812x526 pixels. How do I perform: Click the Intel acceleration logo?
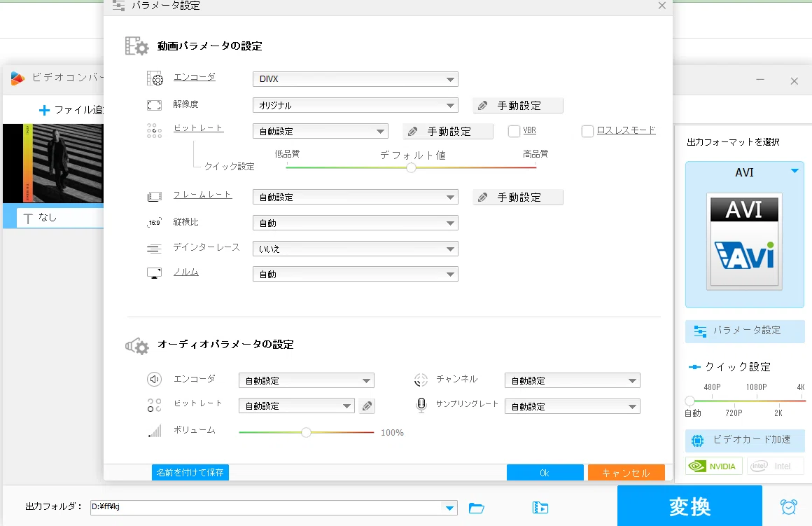pos(775,466)
